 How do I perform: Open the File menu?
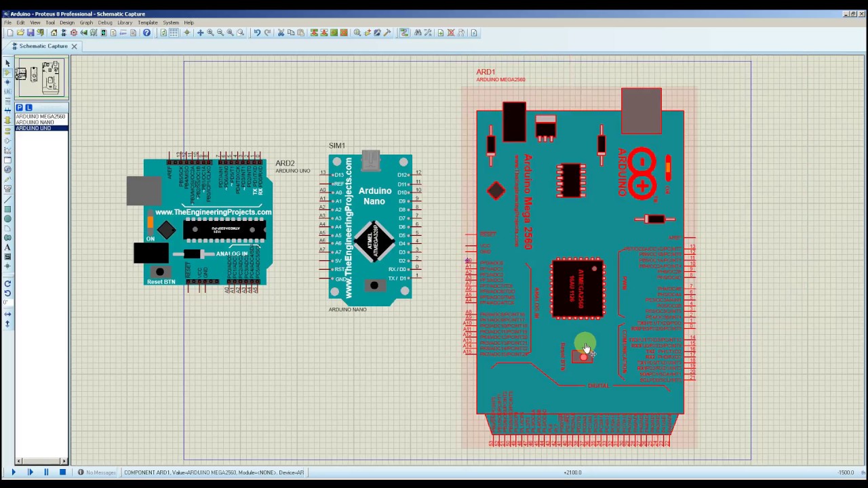(x=7, y=22)
